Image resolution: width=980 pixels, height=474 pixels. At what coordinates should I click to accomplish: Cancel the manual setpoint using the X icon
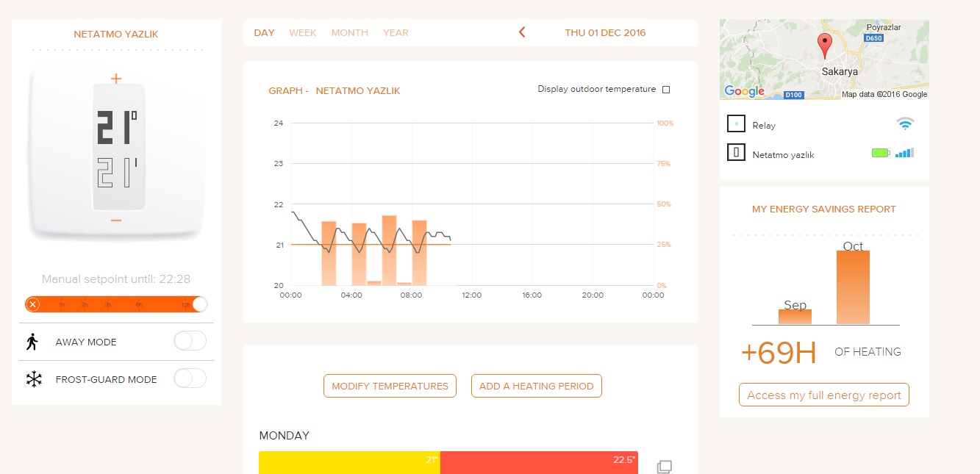33,304
